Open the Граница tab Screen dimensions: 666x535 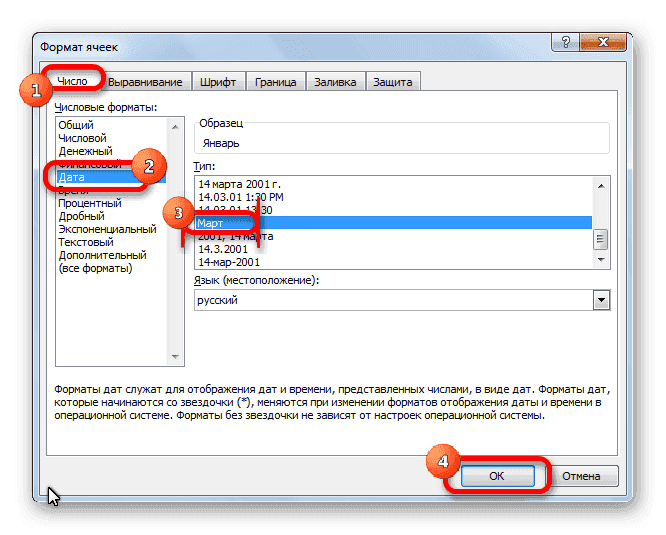[x=276, y=82]
